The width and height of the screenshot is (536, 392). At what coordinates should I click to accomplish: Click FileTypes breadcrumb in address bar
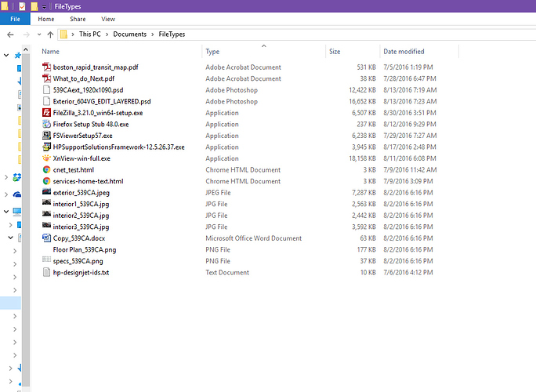click(x=172, y=34)
